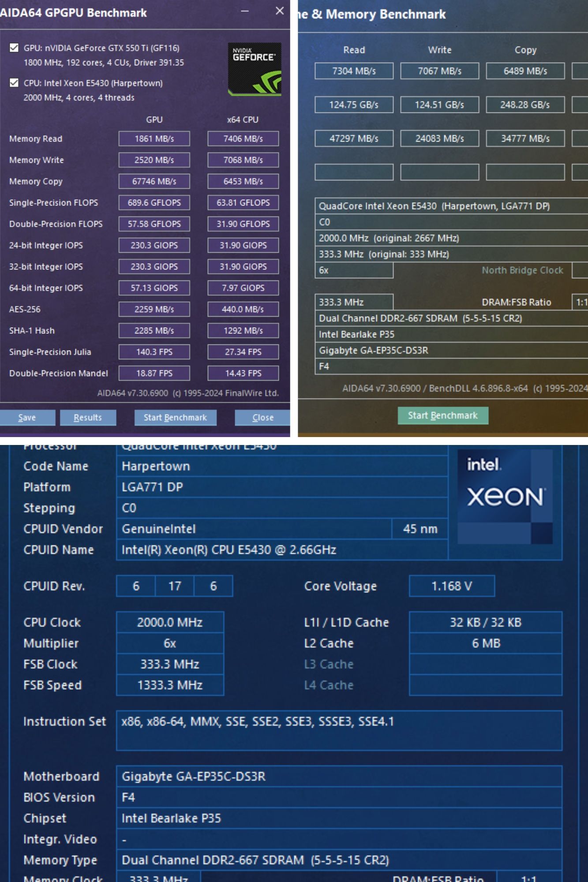Viewport: 588px width, 882px height.
Task: Click the Intel Xeon logo badge
Action: (x=505, y=497)
